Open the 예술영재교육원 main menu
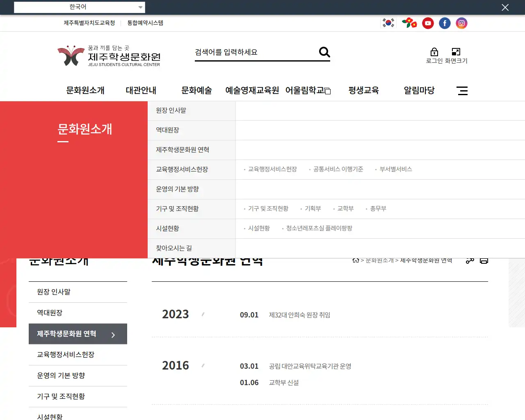The width and height of the screenshot is (525, 420). (x=252, y=90)
